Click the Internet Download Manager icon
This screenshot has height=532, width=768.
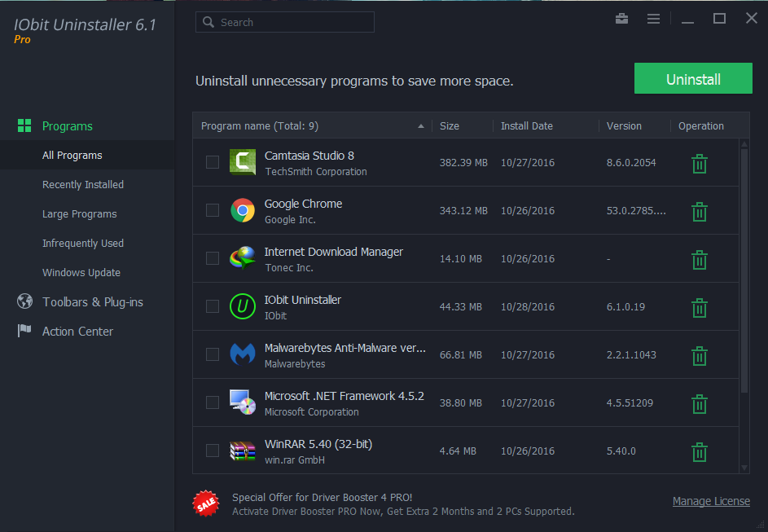click(x=243, y=258)
